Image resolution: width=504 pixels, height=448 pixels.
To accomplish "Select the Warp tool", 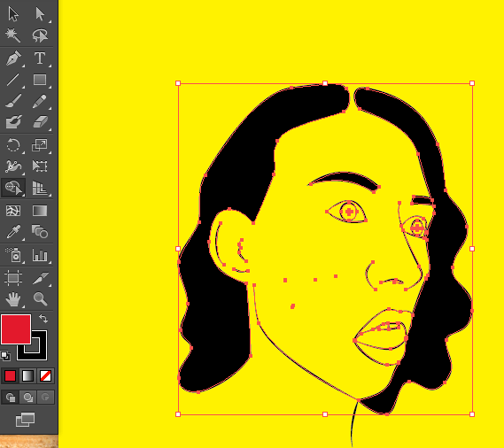I will [x=13, y=166].
